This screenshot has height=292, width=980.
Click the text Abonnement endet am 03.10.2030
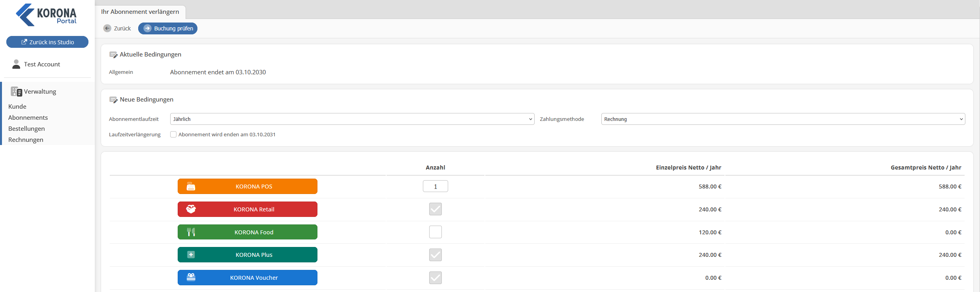coord(218,72)
